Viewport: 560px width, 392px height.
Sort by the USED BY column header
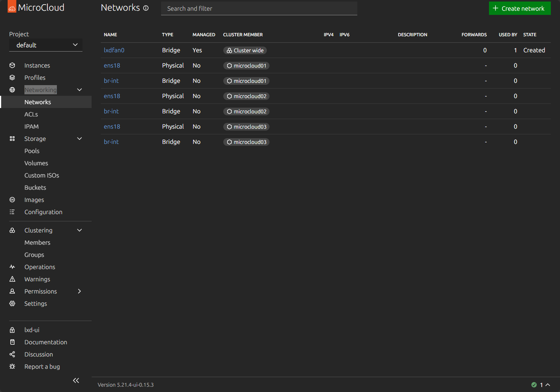[x=508, y=35]
